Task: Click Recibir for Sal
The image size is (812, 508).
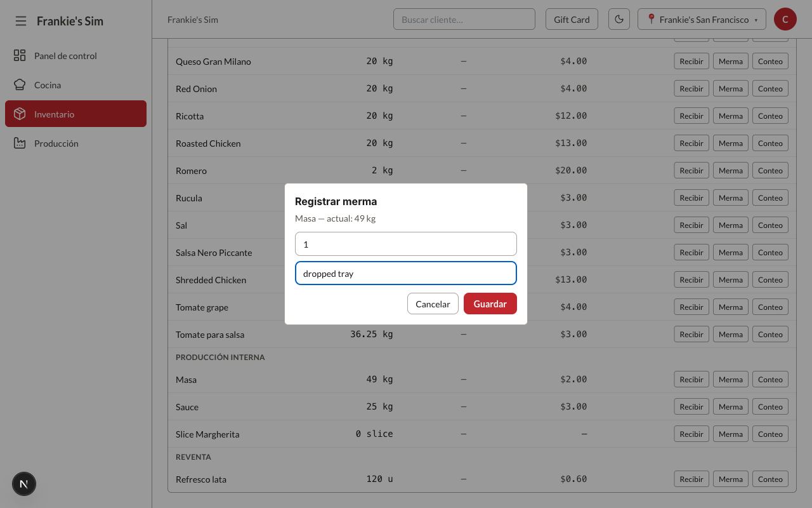Action: pyautogui.click(x=691, y=225)
